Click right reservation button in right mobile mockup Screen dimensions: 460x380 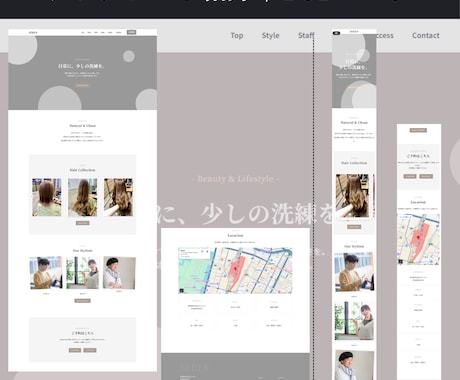point(426,176)
